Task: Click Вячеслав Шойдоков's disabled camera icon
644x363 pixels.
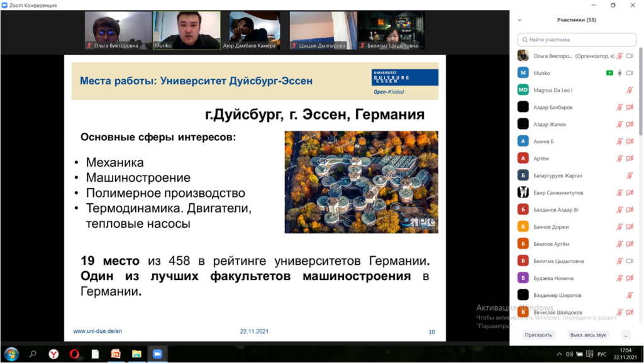Action: tap(630, 312)
